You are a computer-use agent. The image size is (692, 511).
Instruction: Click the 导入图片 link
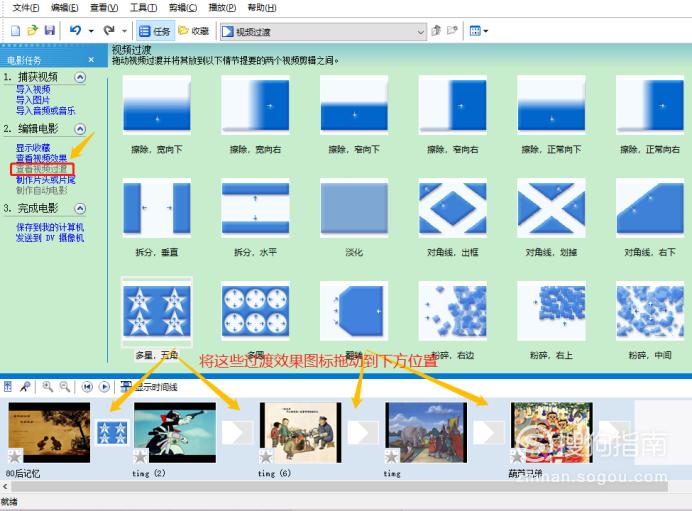coord(33,100)
